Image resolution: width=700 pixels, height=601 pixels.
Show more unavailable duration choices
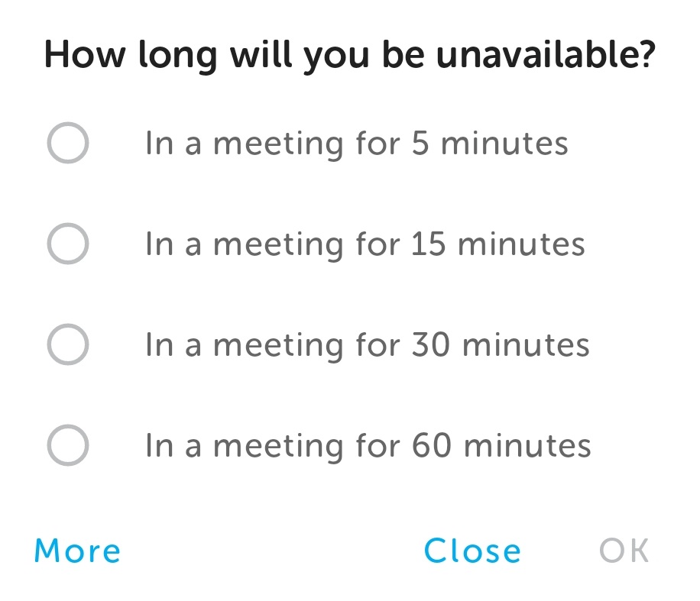pos(78,551)
